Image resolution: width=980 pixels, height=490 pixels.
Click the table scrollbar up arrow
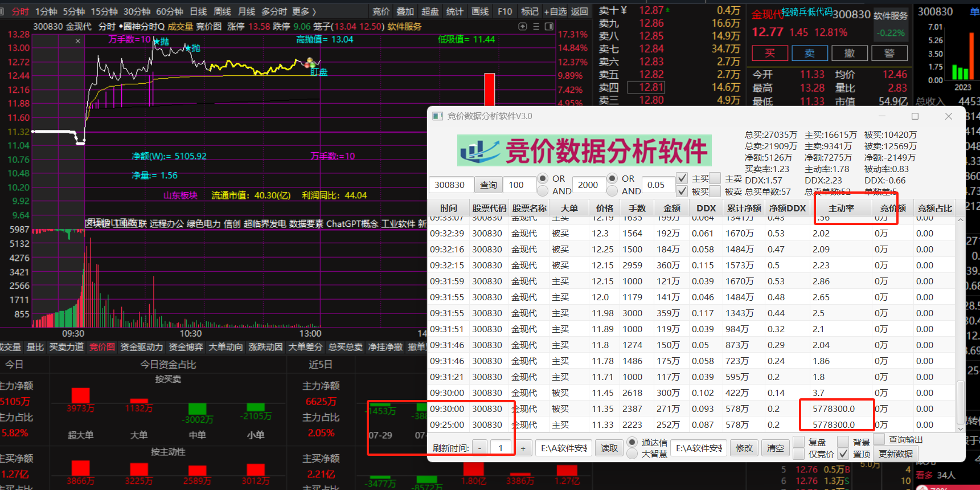pyautogui.click(x=961, y=220)
